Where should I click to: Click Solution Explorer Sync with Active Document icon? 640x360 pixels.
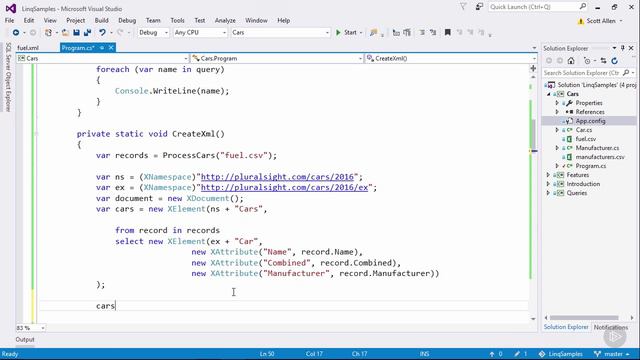pos(603,61)
